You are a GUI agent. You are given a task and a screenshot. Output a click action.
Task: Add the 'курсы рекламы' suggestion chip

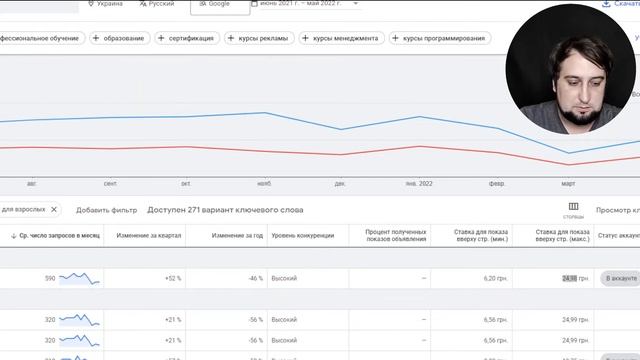click(259, 38)
